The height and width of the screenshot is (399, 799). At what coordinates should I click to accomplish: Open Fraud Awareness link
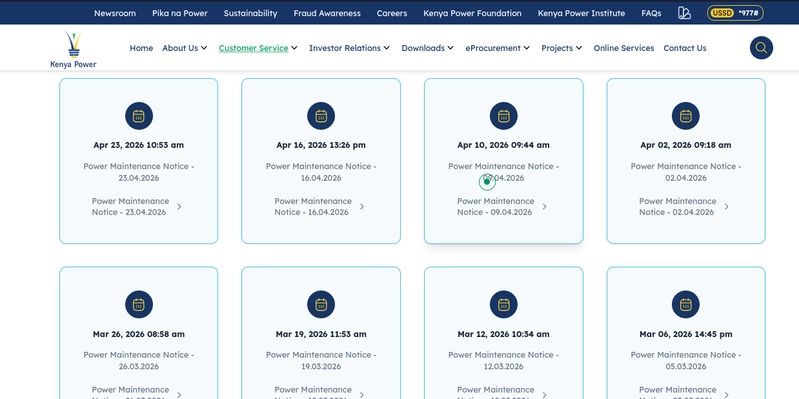point(327,13)
